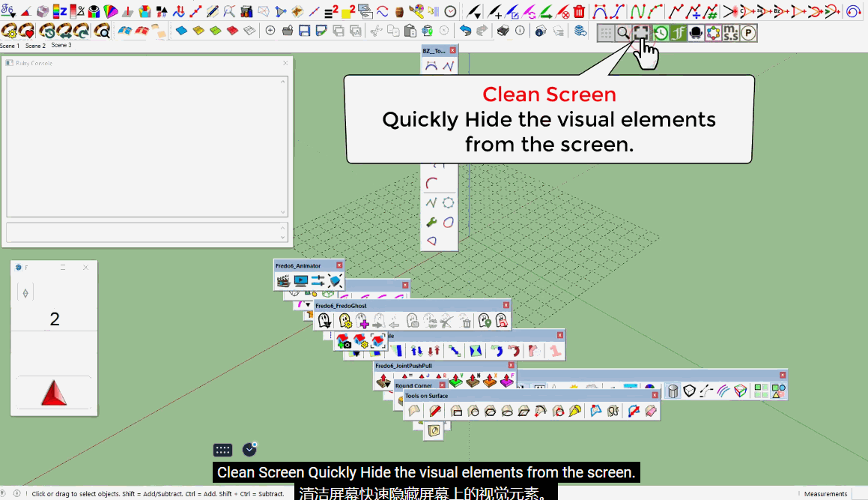Click the green clock icon in toolbar
Image resolution: width=868 pixels, height=500 pixels.
click(660, 33)
